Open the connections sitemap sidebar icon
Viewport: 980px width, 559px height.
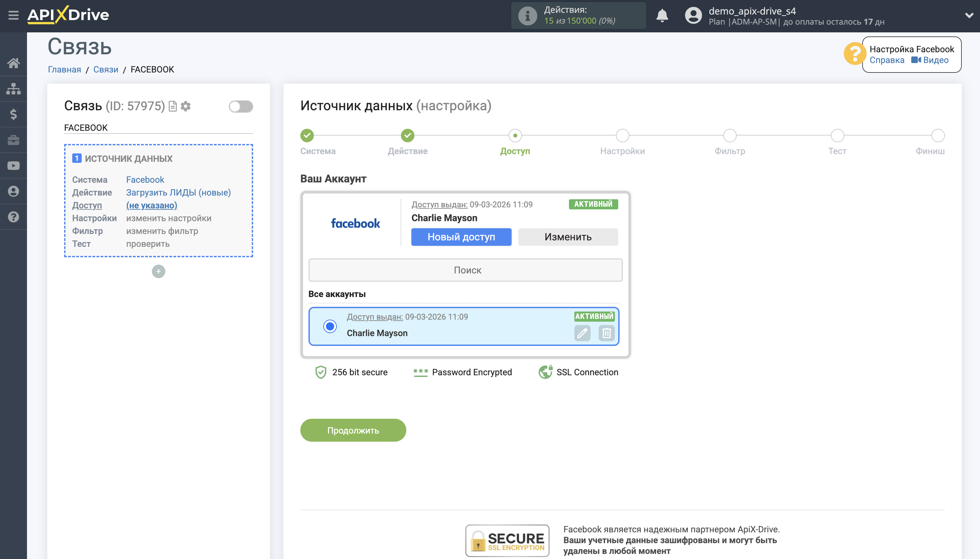pyautogui.click(x=13, y=89)
